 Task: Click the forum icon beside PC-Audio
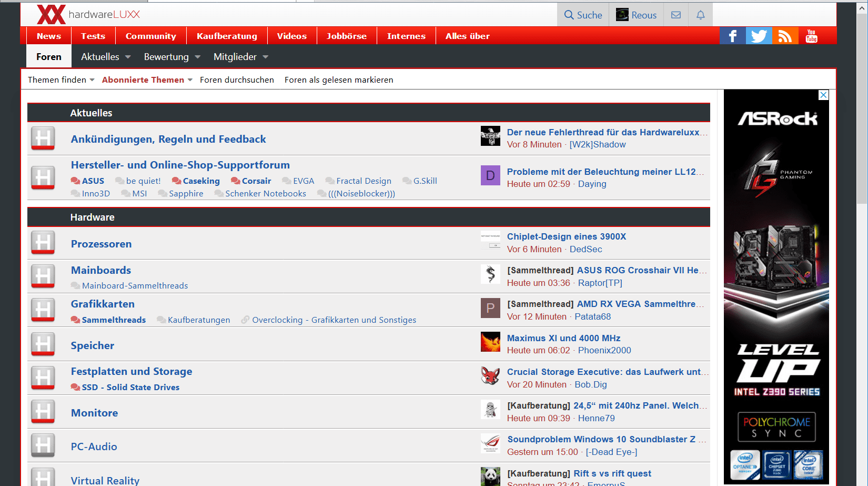coord(43,445)
